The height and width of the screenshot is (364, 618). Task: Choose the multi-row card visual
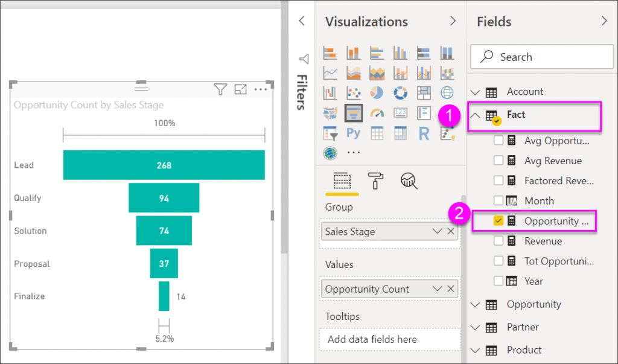(x=424, y=113)
